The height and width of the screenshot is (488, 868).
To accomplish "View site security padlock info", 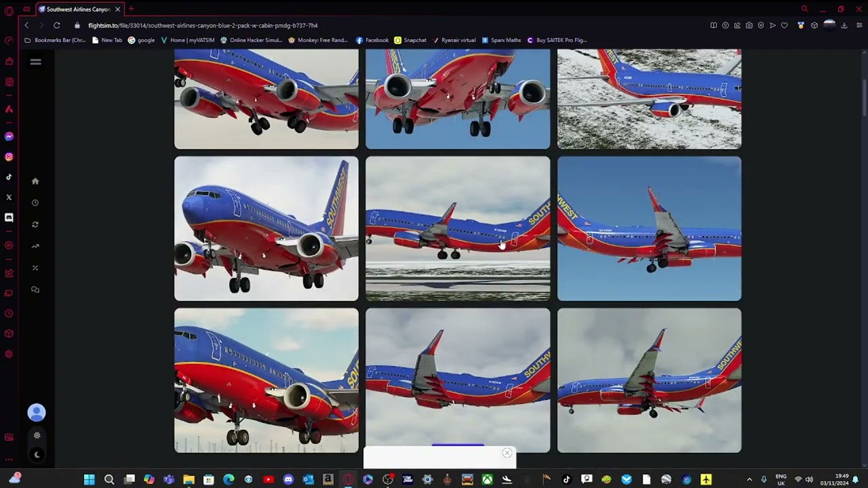I will tap(77, 25).
